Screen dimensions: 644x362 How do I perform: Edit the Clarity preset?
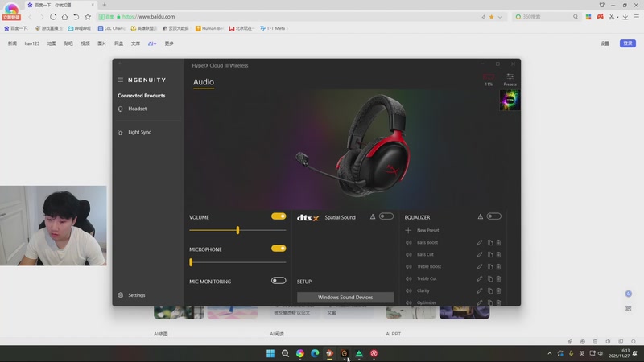[x=479, y=290]
